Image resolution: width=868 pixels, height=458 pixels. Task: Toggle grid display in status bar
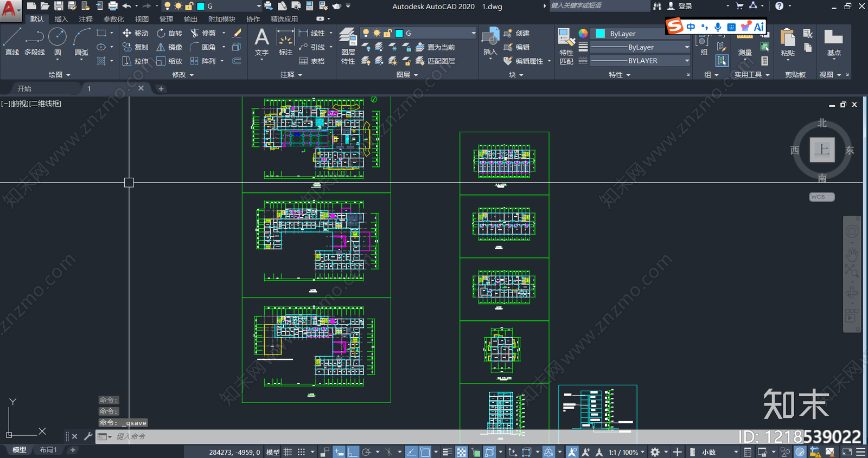coord(288,452)
